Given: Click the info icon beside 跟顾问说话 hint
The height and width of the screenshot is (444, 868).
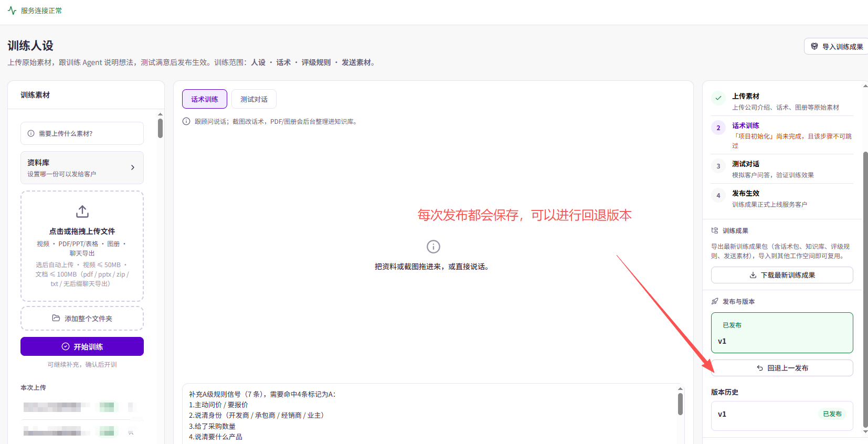Looking at the screenshot, I should [186, 121].
